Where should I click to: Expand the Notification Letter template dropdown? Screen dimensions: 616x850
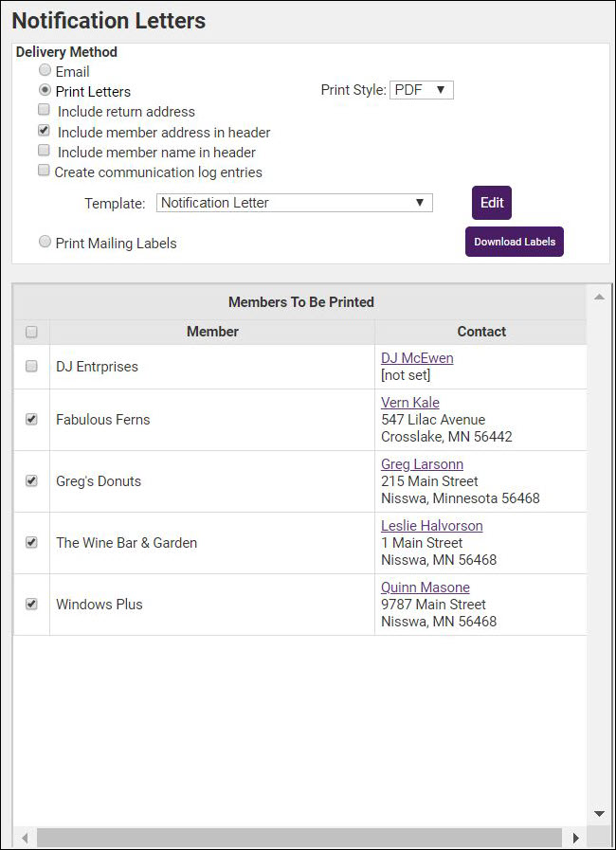(294, 203)
